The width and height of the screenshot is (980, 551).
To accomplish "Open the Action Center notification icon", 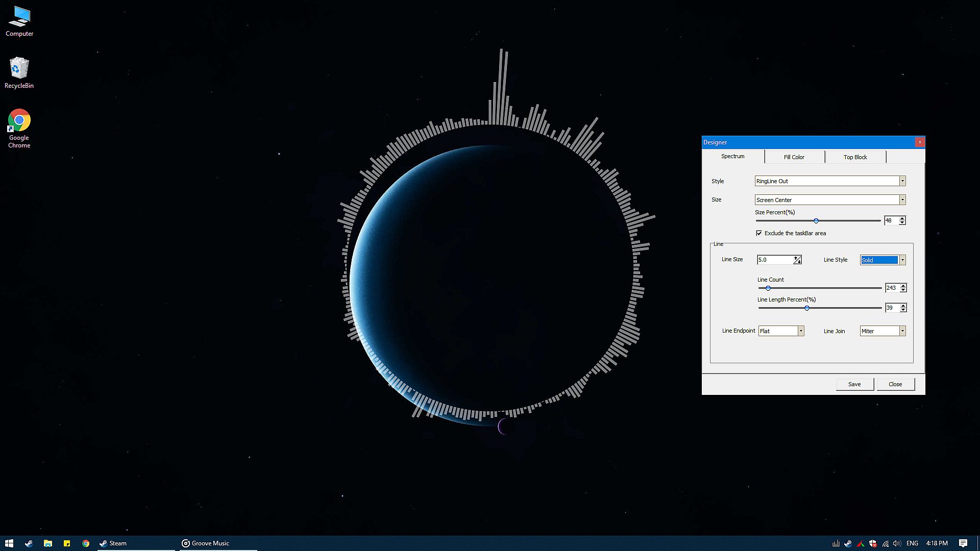I will point(963,543).
